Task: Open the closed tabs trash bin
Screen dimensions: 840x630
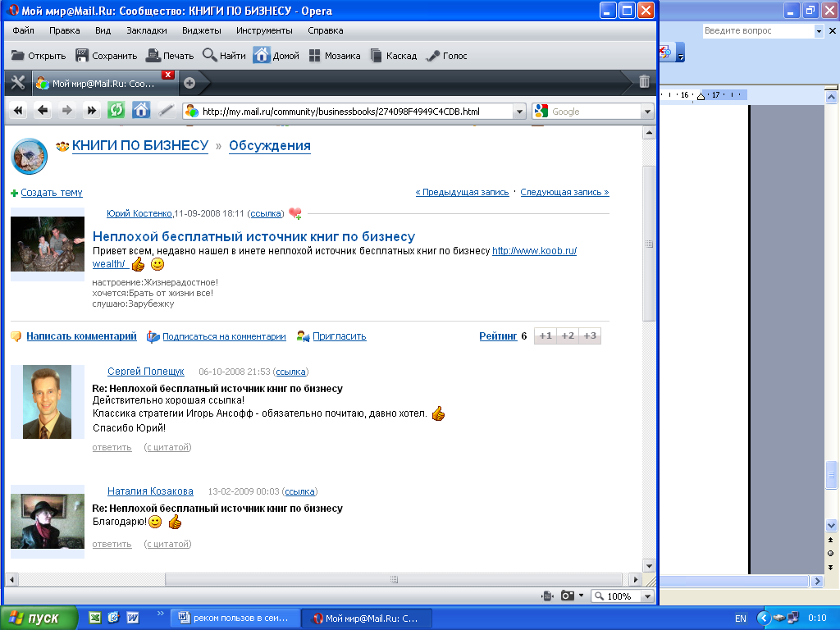Action: click(x=644, y=82)
